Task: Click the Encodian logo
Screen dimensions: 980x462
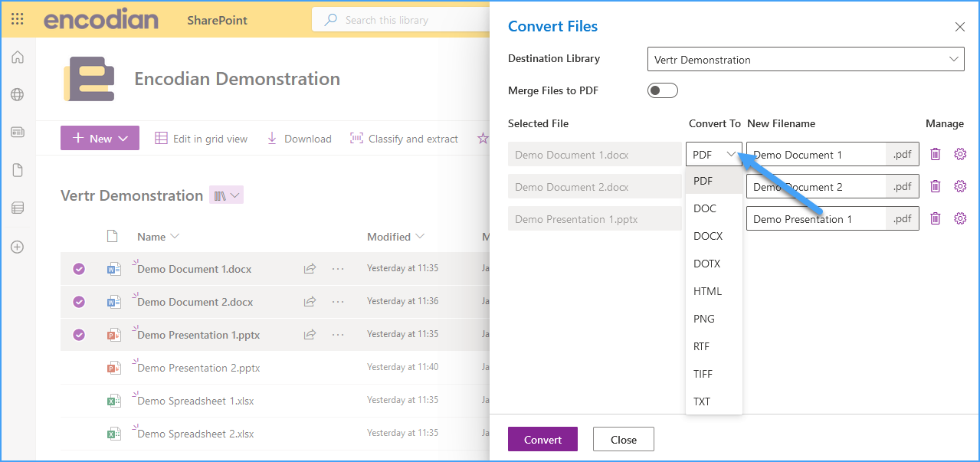Action: [101, 20]
